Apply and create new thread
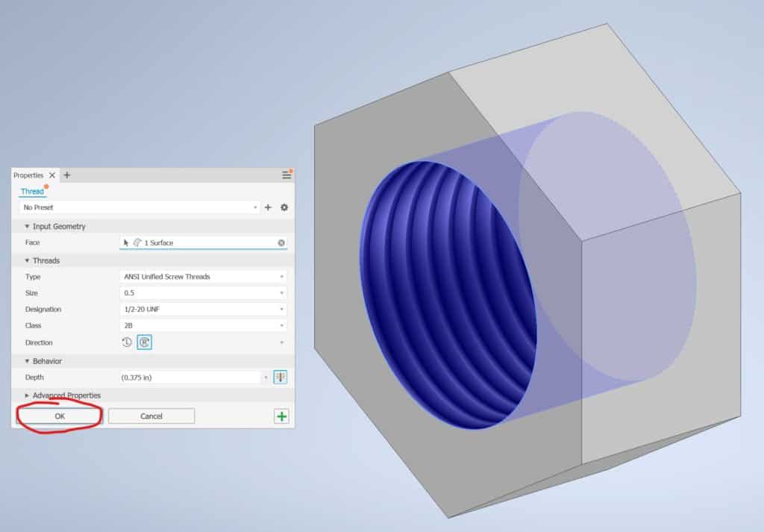Image resolution: width=764 pixels, height=532 pixels. [x=281, y=416]
